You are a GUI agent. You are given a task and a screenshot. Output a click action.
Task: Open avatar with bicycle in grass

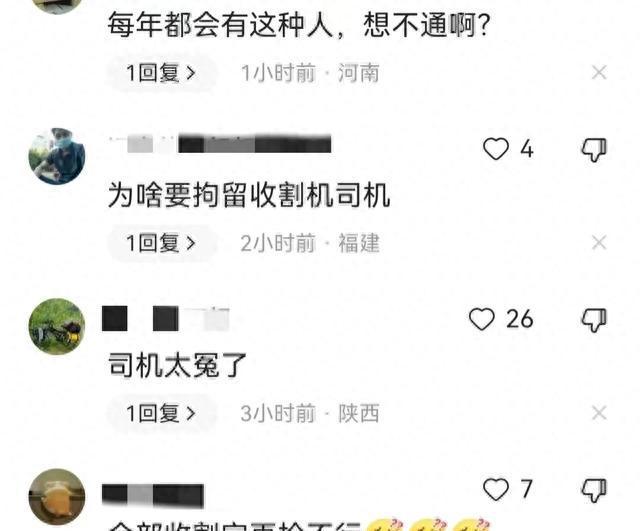[57, 327]
